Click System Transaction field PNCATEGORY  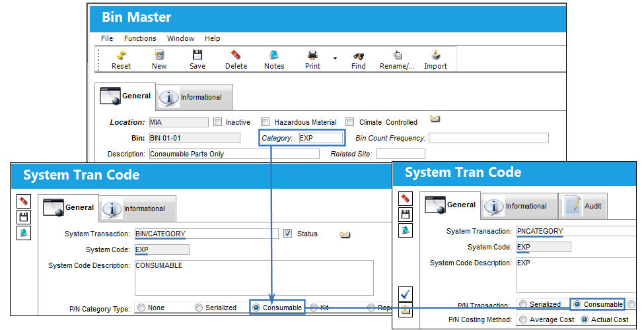(x=576, y=231)
